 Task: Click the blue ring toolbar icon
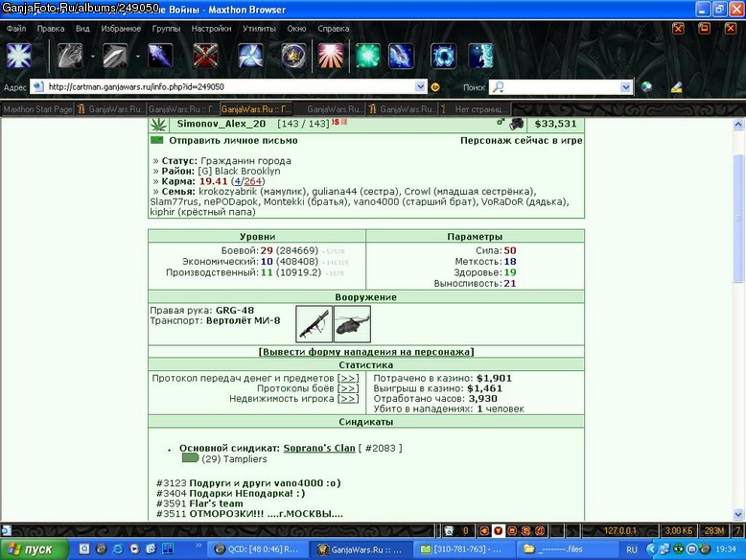click(x=443, y=57)
